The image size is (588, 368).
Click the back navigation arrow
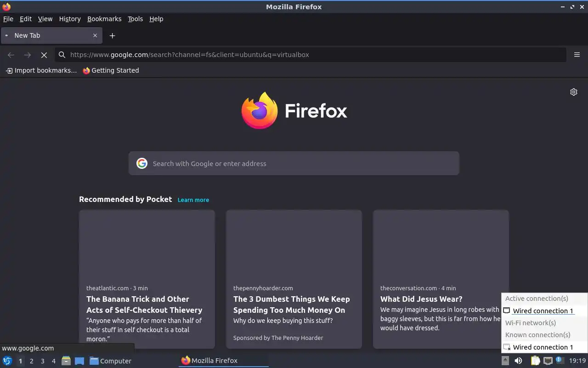click(x=11, y=55)
